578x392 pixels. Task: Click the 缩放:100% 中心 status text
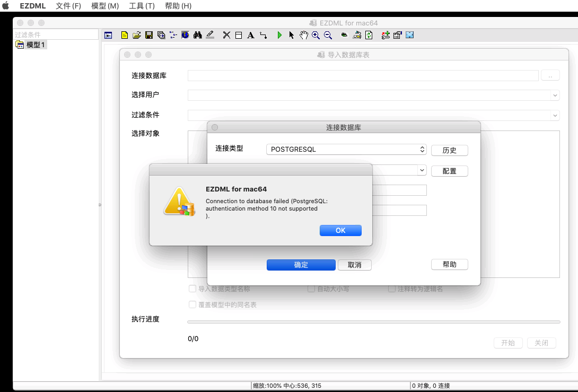[x=287, y=386]
